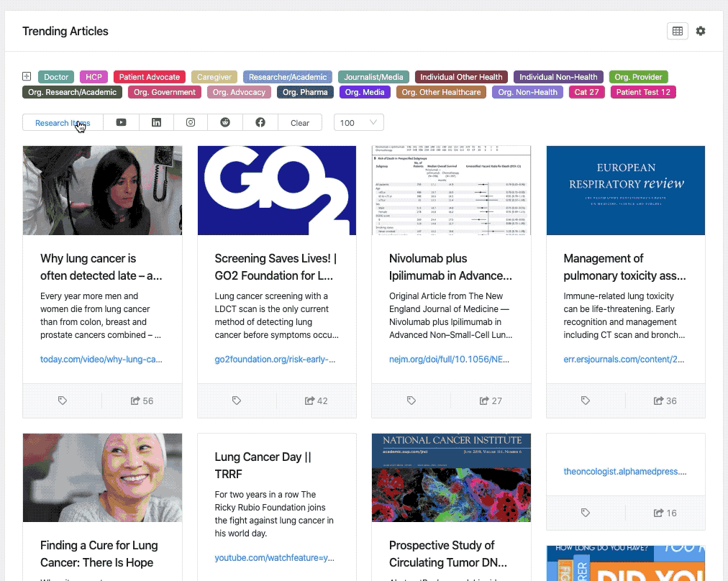Click tag icon on Nivolumab plus Ipilimumab card
Screen dimensions: 728x581
point(411,401)
